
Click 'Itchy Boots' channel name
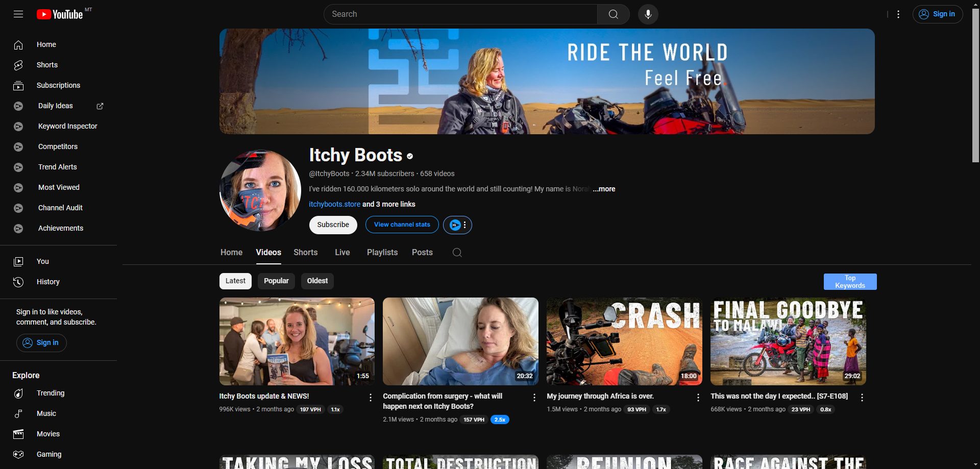click(356, 155)
